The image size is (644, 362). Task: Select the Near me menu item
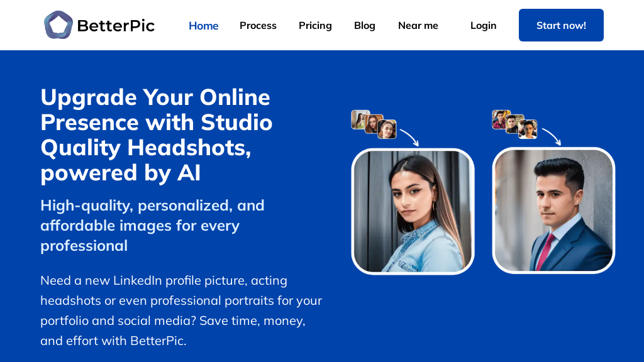coord(418,26)
